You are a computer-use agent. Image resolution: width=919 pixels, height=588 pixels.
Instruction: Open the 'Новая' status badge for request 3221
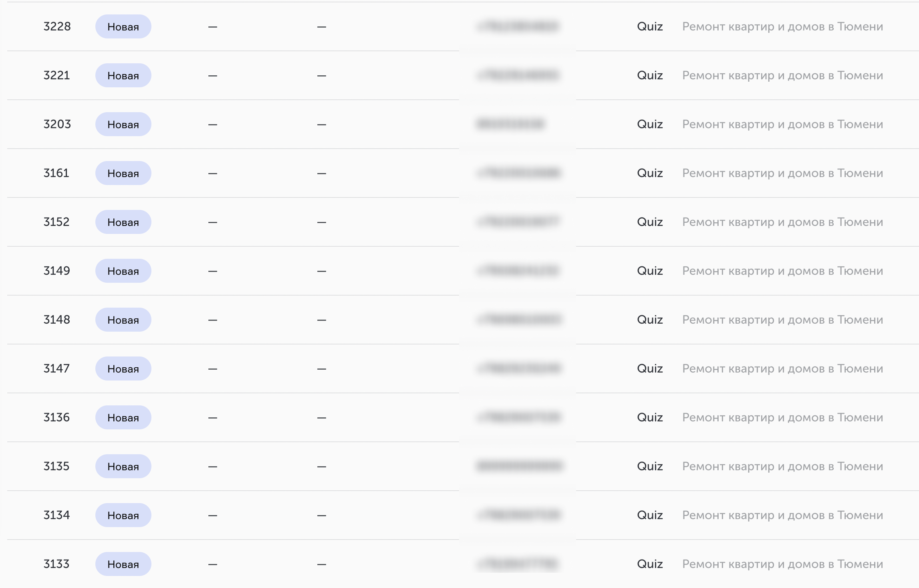click(x=123, y=75)
